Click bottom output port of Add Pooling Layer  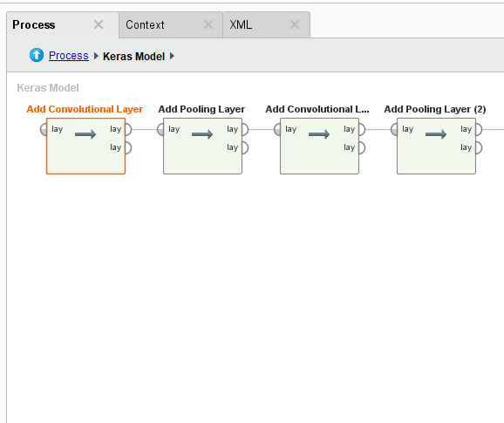tap(245, 148)
